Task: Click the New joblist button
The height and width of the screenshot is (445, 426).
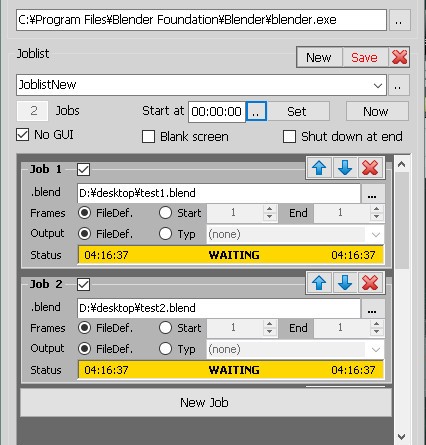Action: pos(319,57)
